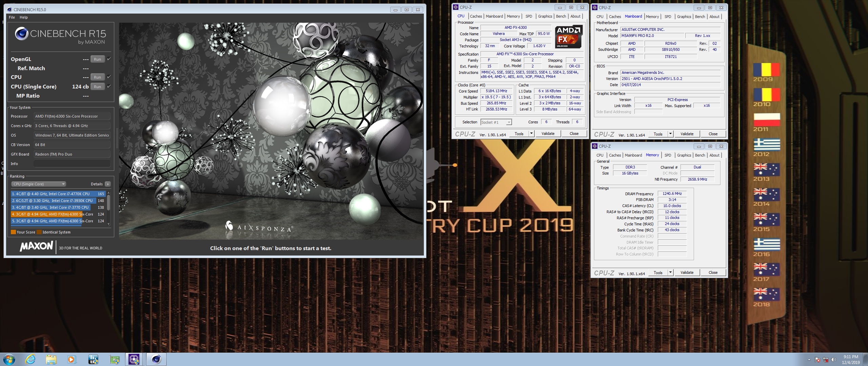868x366 pixels.
Task: Toggle the CPU test checkmark
Action: pyautogui.click(x=109, y=77)
